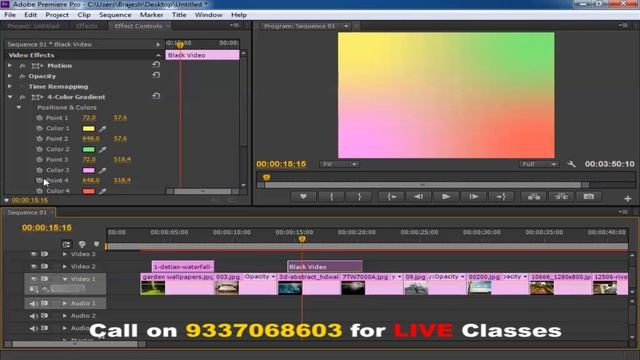Pick Color 2 with its eyedropper

(102, 149)
